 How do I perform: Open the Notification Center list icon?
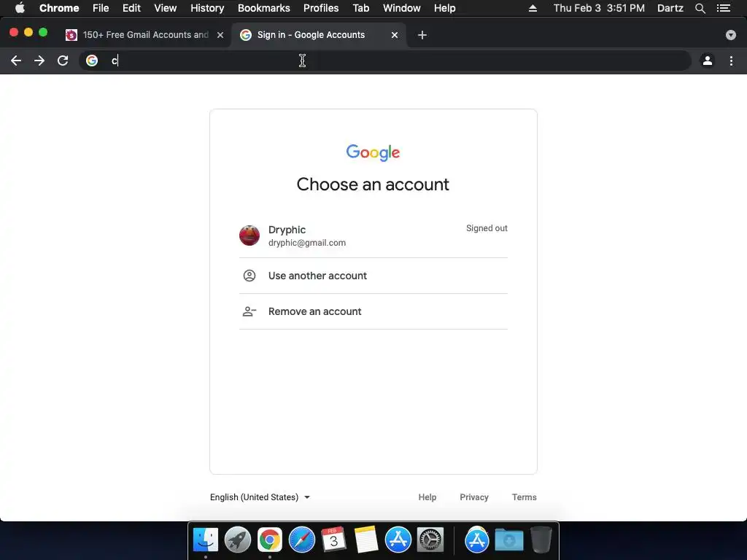point(724,8)
